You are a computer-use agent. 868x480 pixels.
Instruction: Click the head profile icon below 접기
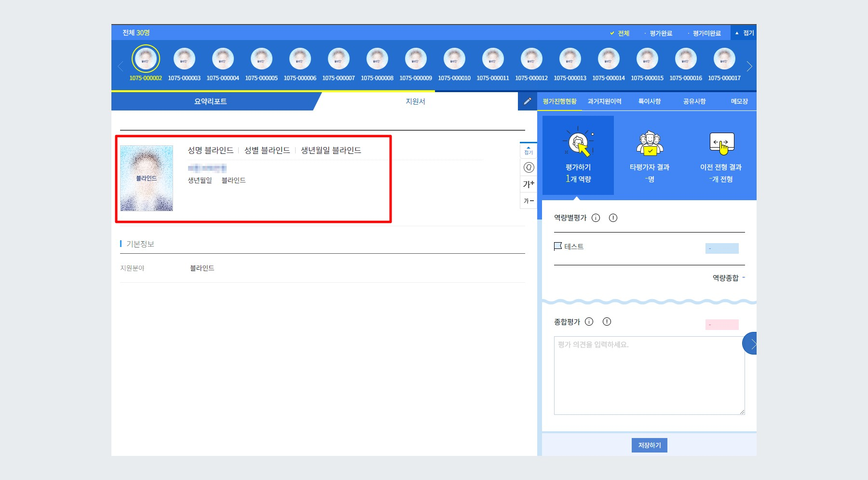(529, 167)
